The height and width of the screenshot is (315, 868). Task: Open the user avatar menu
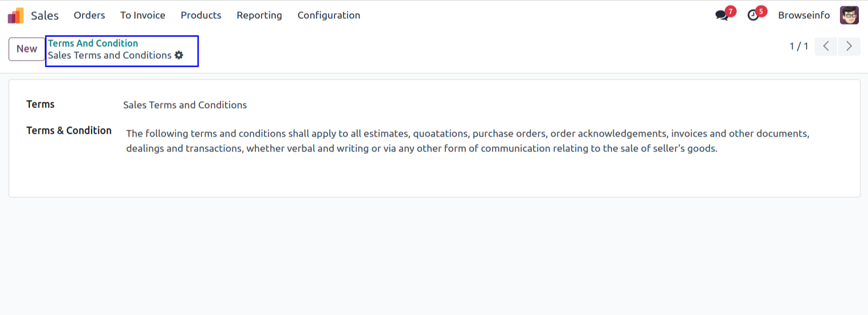[x=849, y=15]
